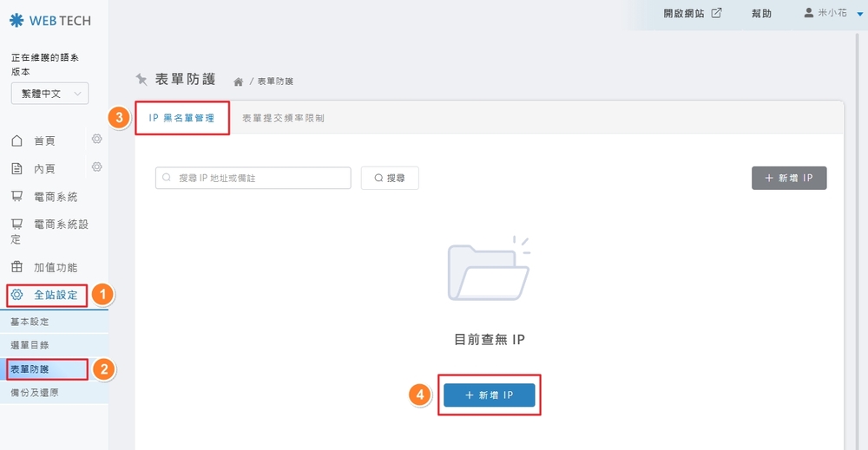This screenshot has height=450, width=868.
Task: Open the 幫助 help link
Action: click(x=761, y=14)
